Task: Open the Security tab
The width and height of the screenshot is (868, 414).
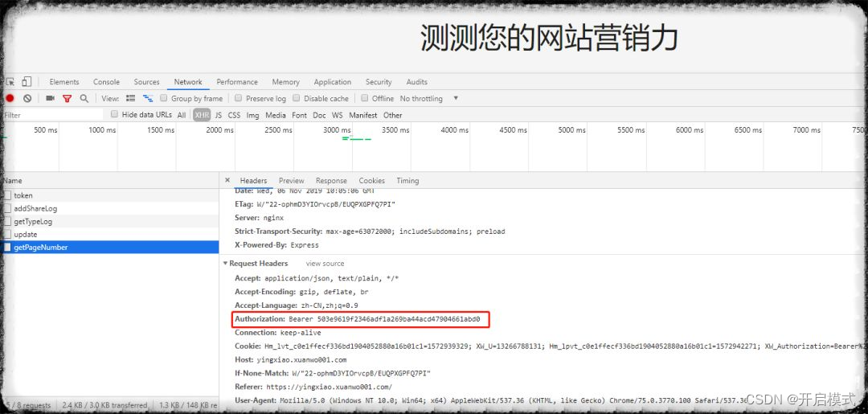Action: pyautogui.click(x=379, y=82)
